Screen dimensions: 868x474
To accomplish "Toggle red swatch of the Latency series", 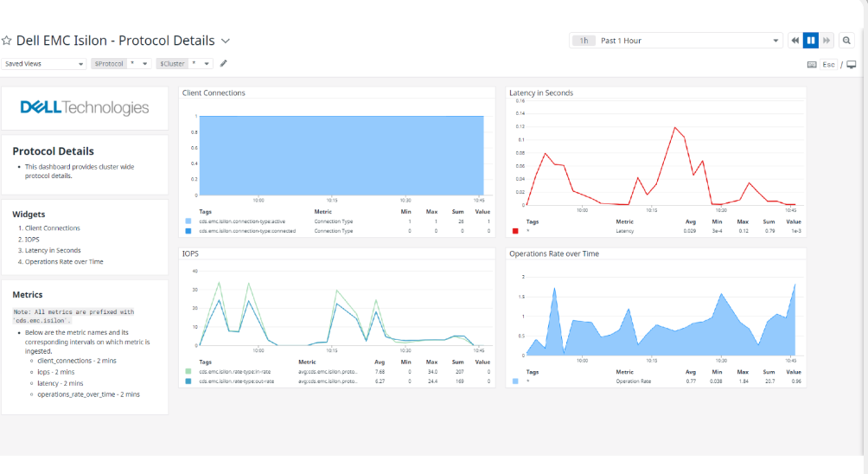I will pos(515,231).
